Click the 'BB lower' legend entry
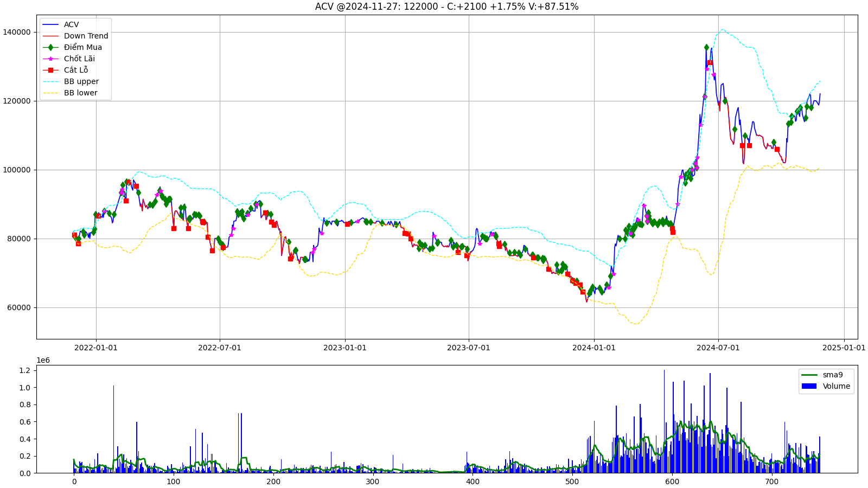This screenshot has width=868, height=488. pos(80,93)
